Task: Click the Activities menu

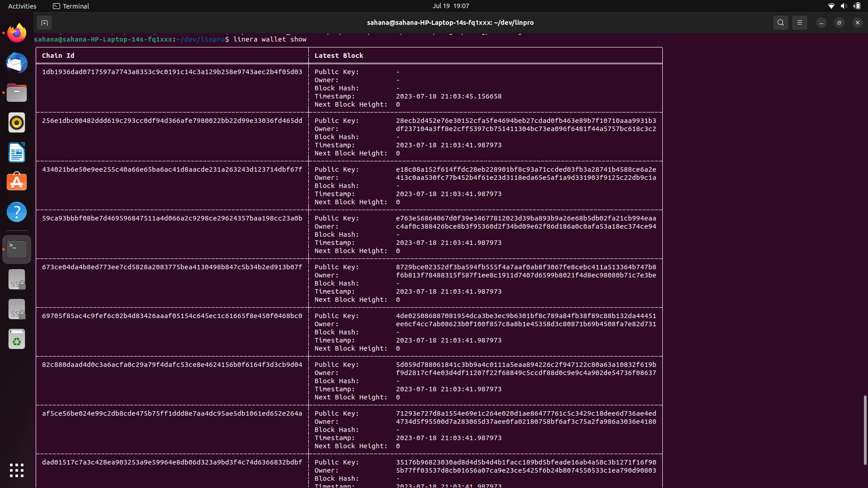Action: (x=22, y=6)
